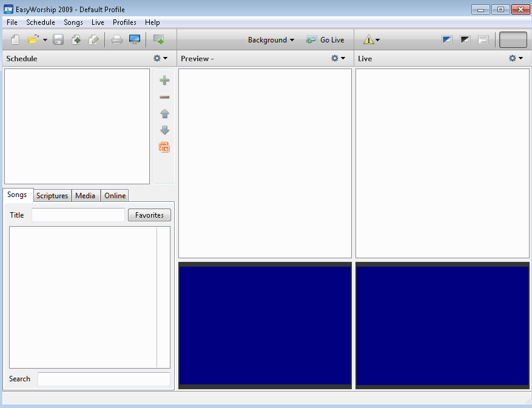Open the Background dropdown
This screenshot has height=408, width=532.
pos(271,40)
